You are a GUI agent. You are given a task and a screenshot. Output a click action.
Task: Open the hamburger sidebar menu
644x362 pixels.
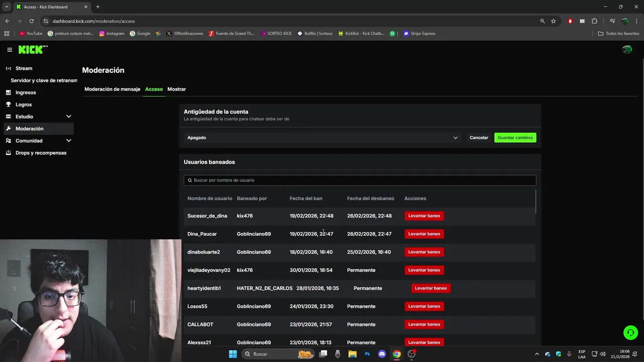pos(10,50)
